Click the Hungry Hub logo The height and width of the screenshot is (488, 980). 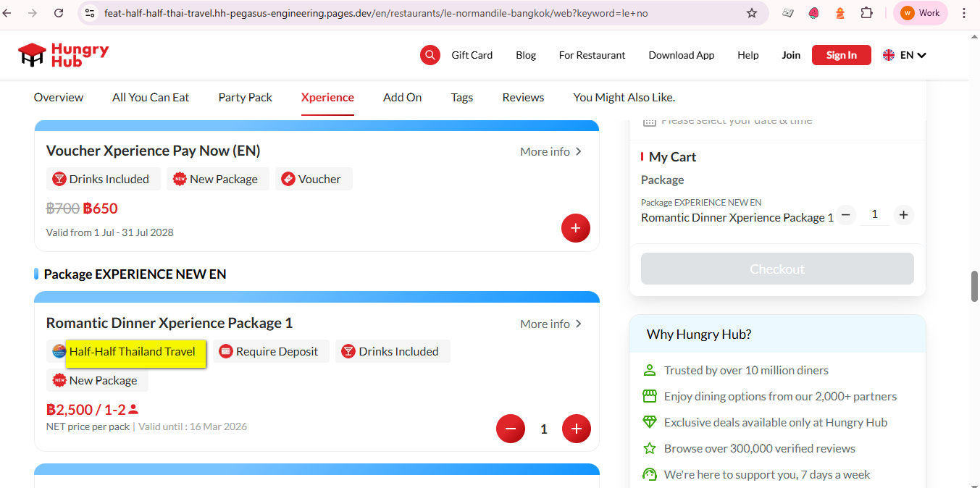click(64, 55)
